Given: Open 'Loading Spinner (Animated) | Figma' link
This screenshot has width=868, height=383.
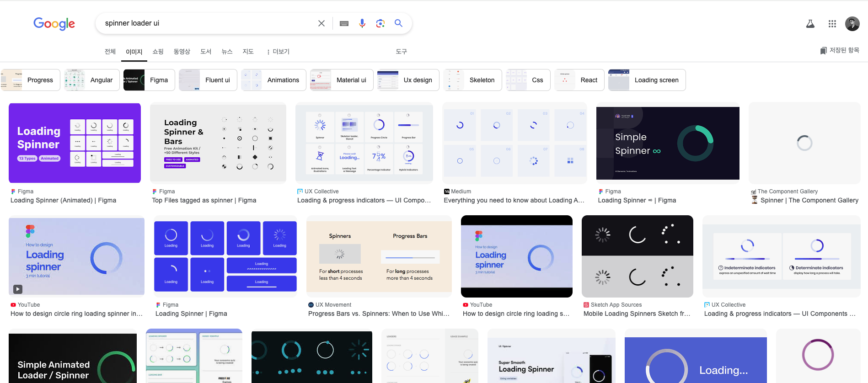Looking at the screenshot, I should (x=63, y=200).
